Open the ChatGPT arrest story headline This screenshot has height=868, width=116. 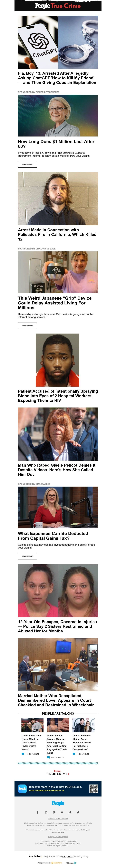pos(57,78)
